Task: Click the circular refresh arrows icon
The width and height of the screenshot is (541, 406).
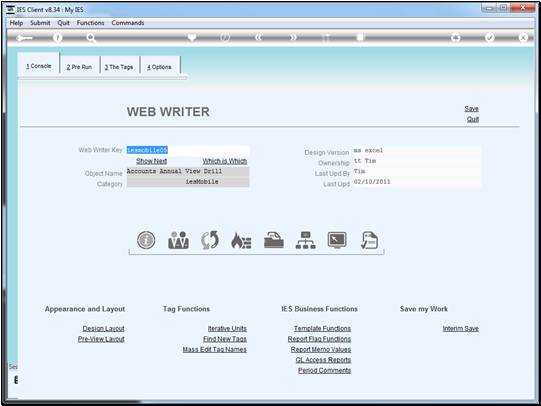Action: [x=210, y=240]
